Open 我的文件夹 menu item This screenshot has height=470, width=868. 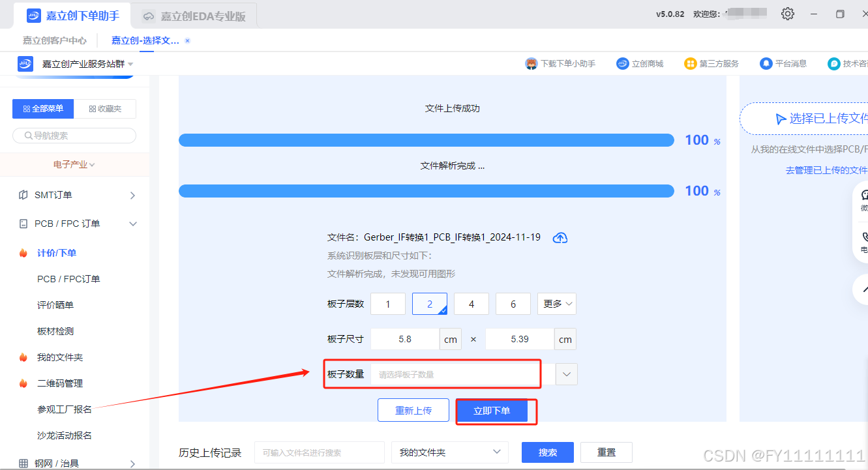tap(60, 357)
